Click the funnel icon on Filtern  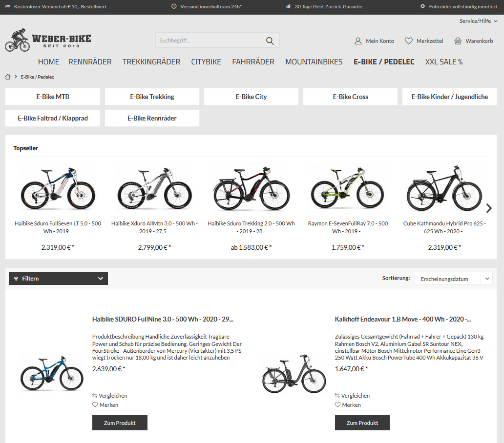16,279
